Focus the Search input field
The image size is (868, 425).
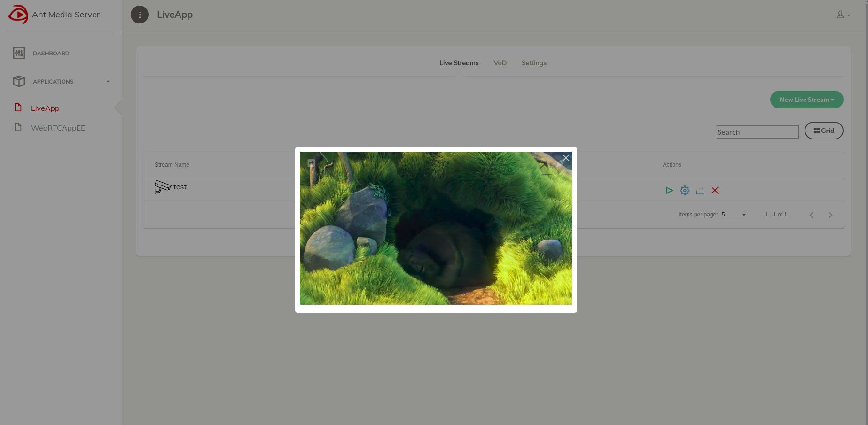[x=758, y=132]
